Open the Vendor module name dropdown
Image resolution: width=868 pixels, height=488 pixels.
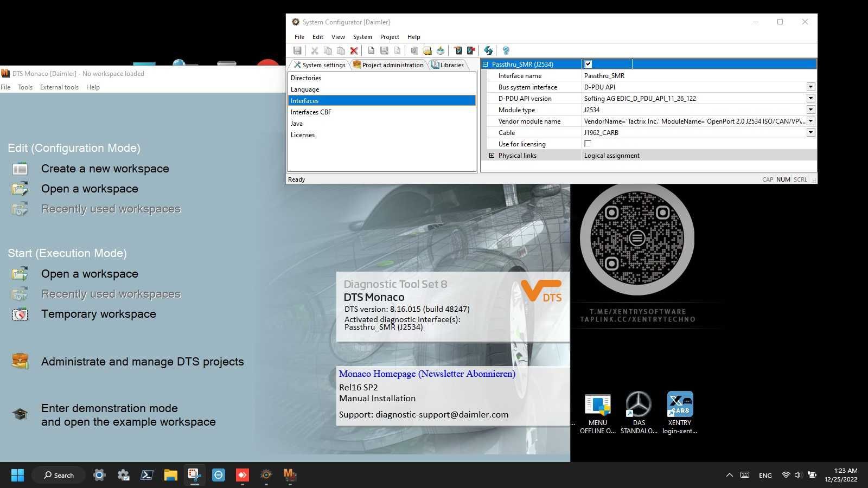click(x=810, y=121)
